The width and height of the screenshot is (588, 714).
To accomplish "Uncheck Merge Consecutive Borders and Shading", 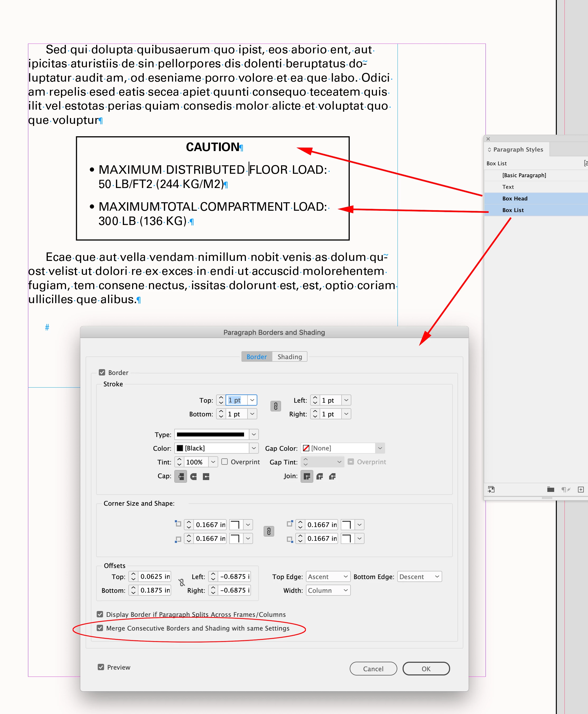I will tap(100, 628).
